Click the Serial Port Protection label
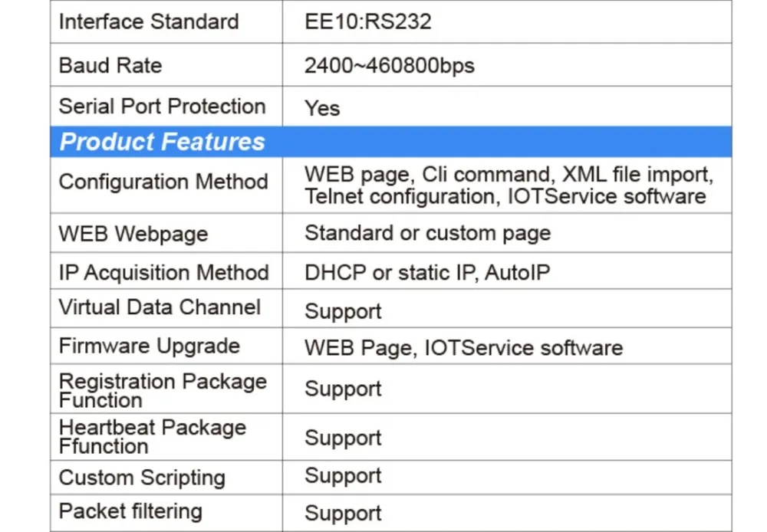767x532 pixels. coord(162,107)
